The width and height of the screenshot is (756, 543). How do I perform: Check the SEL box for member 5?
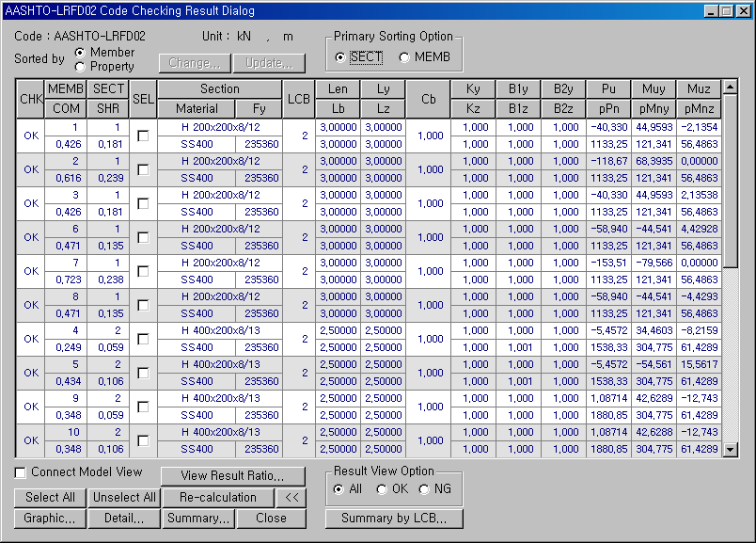[143, 373]
